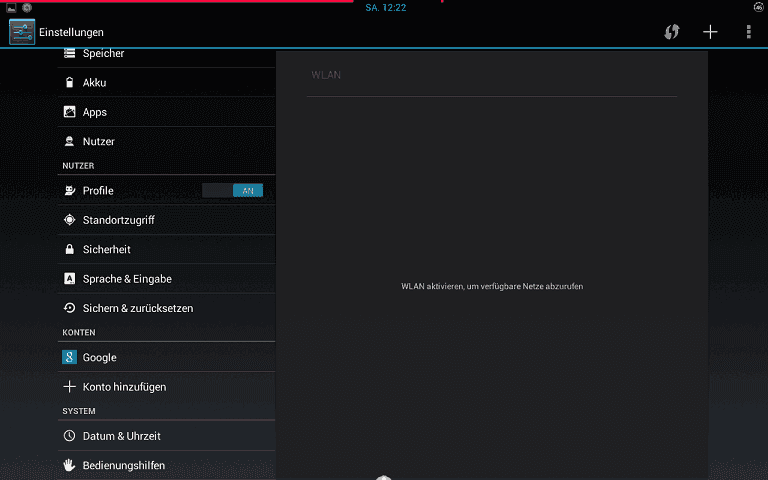Viewport: 768px width, 480px height.
Task: Select the Google account entry
Action: pyautogui.click(x=167, y=357)
